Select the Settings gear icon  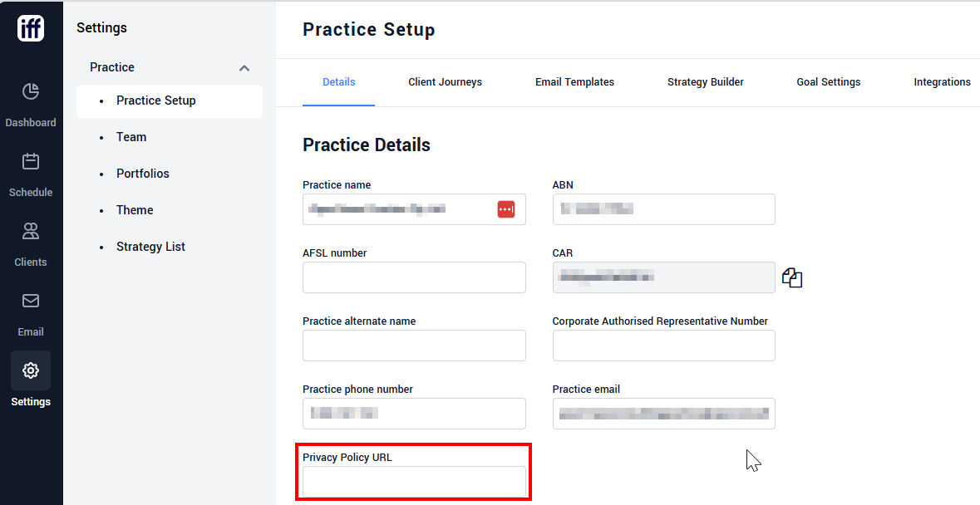click(x=31, y=370)
